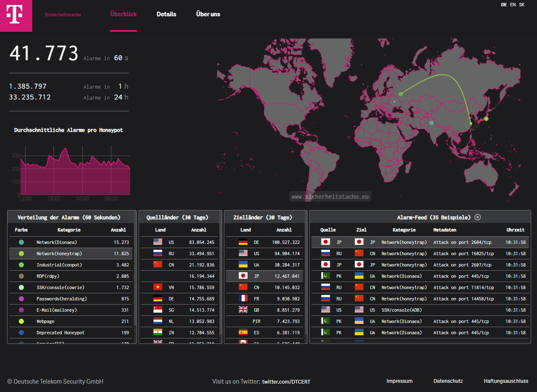Click the France flag in Zielländer list
This screenshot has height=392, width=537.
(243, 298)
